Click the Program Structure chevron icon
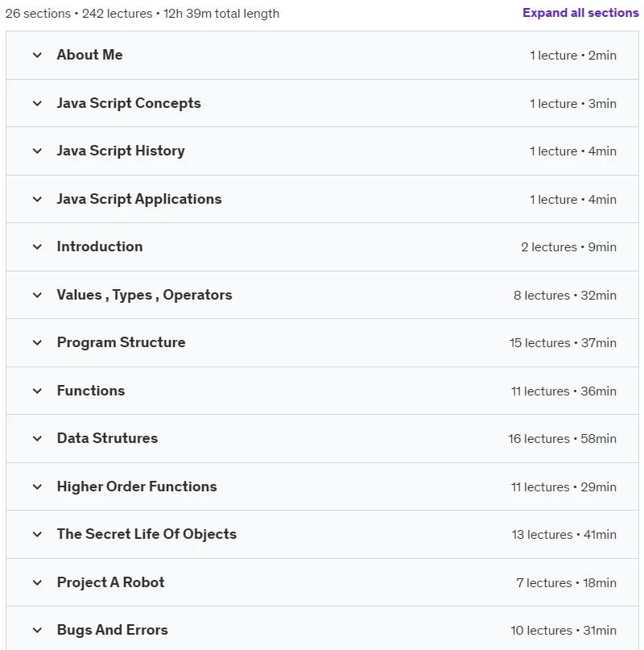The width and height of the screenshot is (644, 650). (37, 342)
